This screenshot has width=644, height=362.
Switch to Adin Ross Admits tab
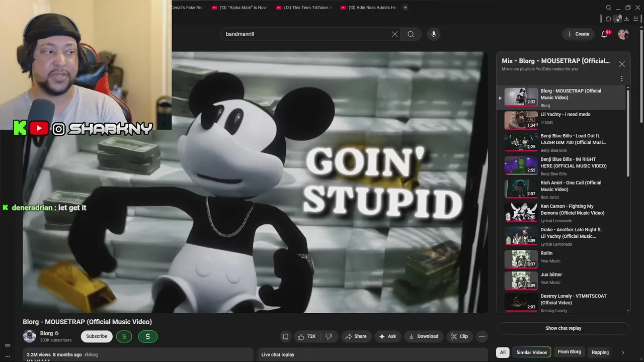(368, 8)
